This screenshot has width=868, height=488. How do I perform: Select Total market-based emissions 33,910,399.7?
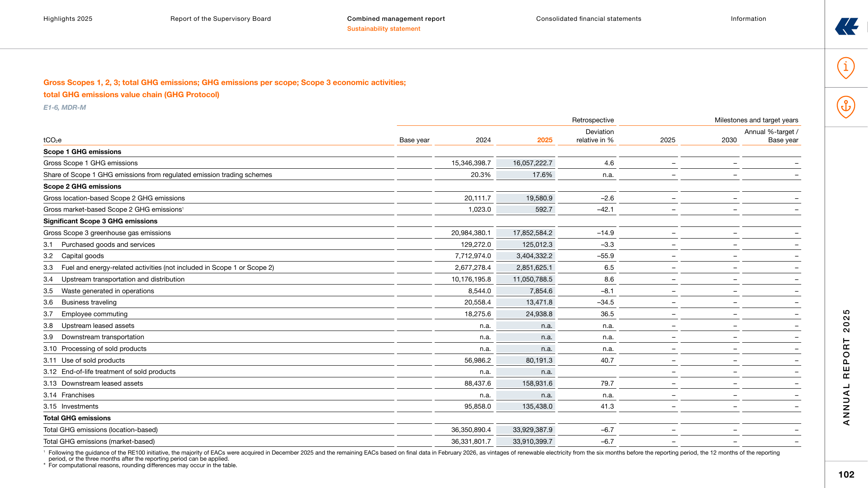[x=533, y=442]
